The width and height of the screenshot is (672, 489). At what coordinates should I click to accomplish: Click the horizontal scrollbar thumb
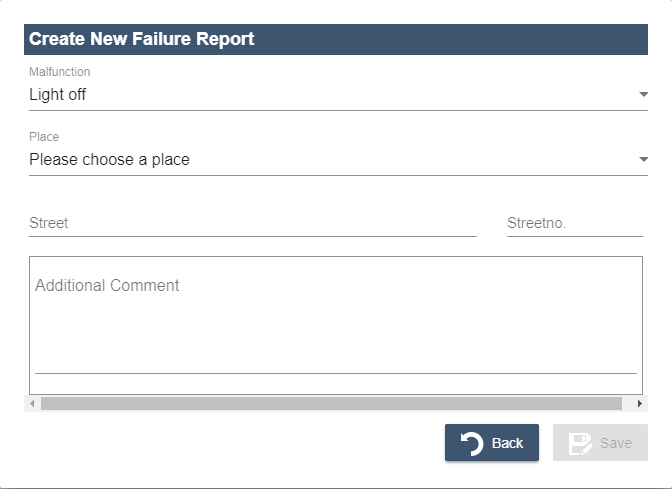pos(330,403)
